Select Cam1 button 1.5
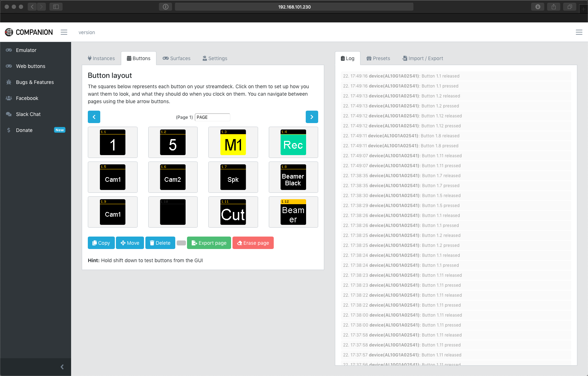 point(113,177)
